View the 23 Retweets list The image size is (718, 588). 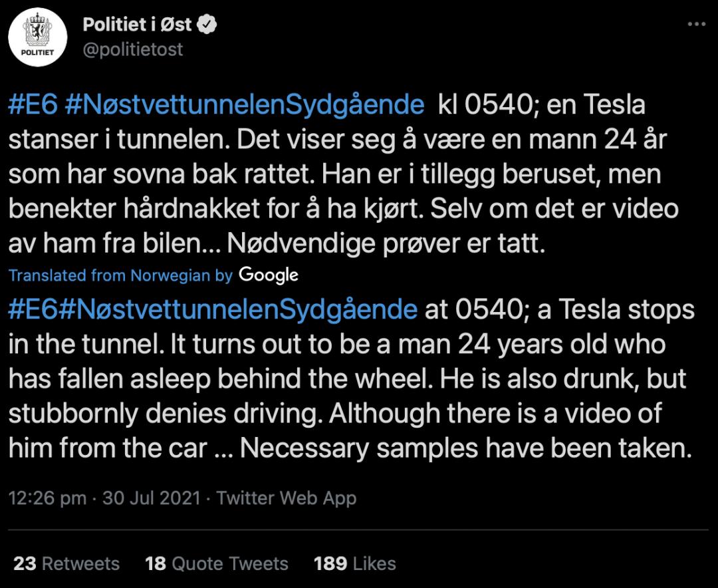pyautogui.click(x=66, y=563)
